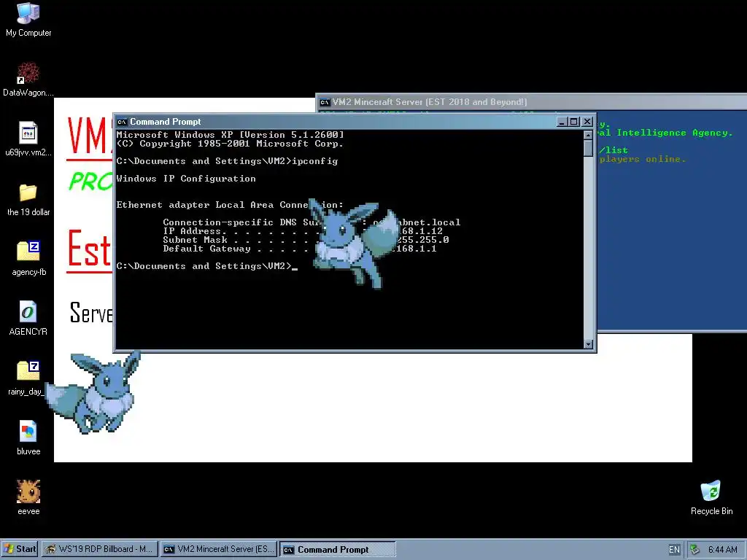Click 'Intelligence Agency.' text in server window
747x560 pixels.
[x=675, y=133]
